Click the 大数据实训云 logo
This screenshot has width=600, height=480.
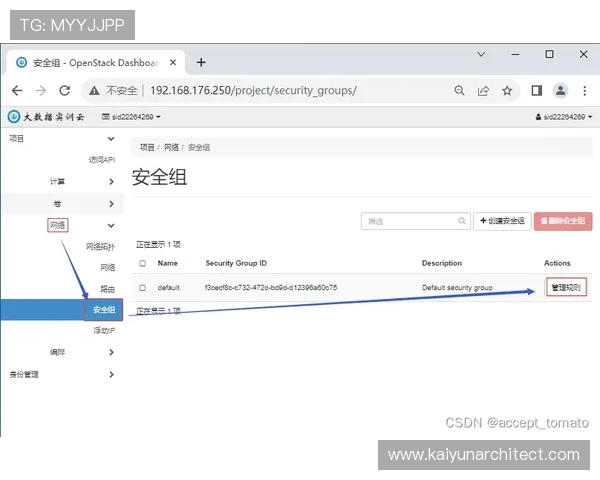pyautogui.click(x=46, y=117)
